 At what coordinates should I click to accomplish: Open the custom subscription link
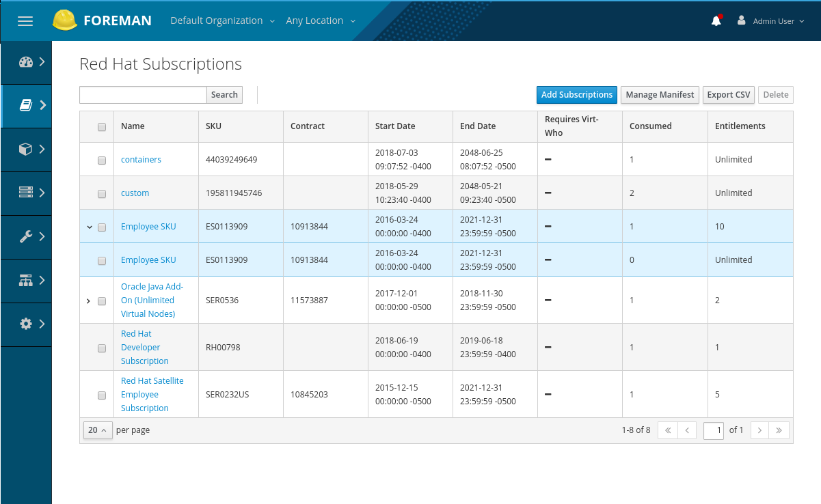pyautogui.click(x=135, y=193)
